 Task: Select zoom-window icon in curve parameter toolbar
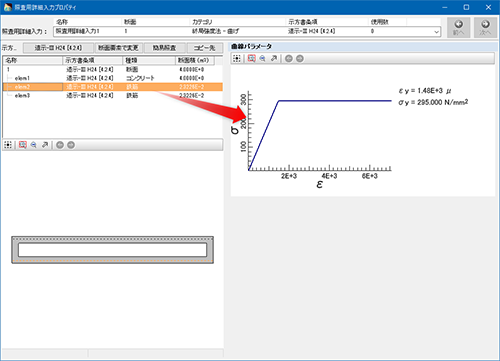[x=252, y=59]
